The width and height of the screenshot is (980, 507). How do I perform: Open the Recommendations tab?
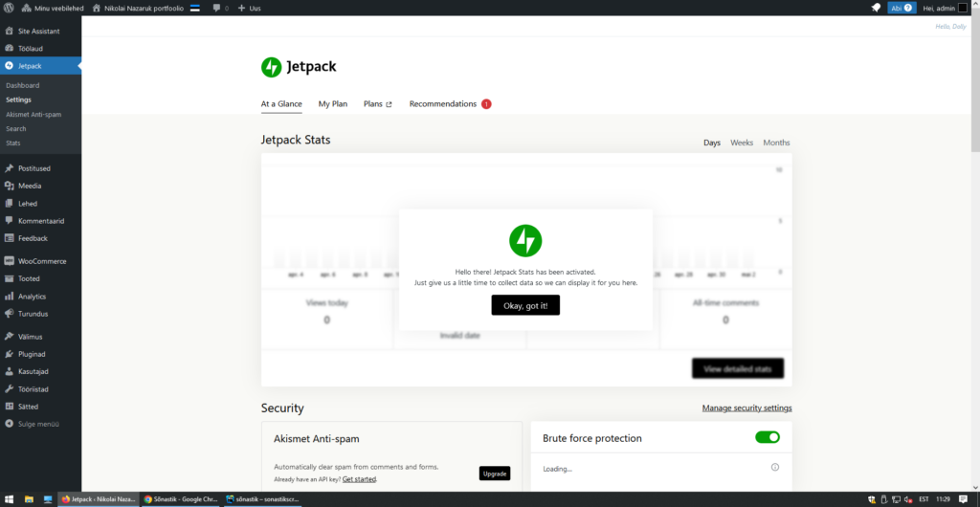[x=443, y=103]
